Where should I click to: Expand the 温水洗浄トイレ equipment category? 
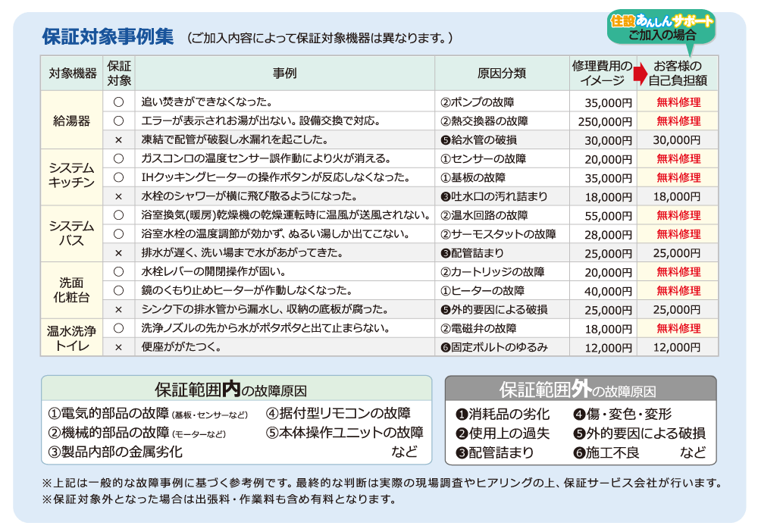pos(71,337)
